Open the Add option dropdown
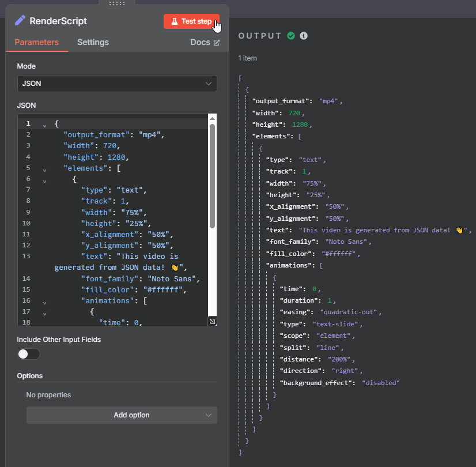This screenshot has width=476, height=467. click(x=122, y=415)
